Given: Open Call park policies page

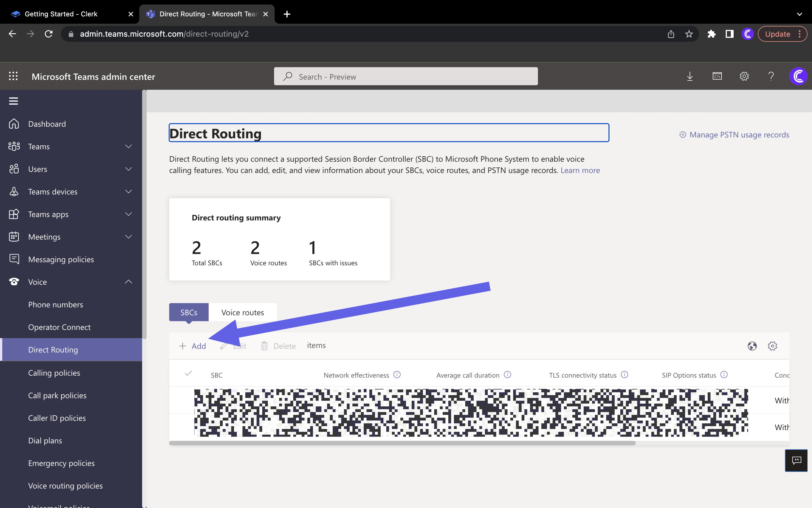Looking at the screenshot, I should (x=58, y=395).
